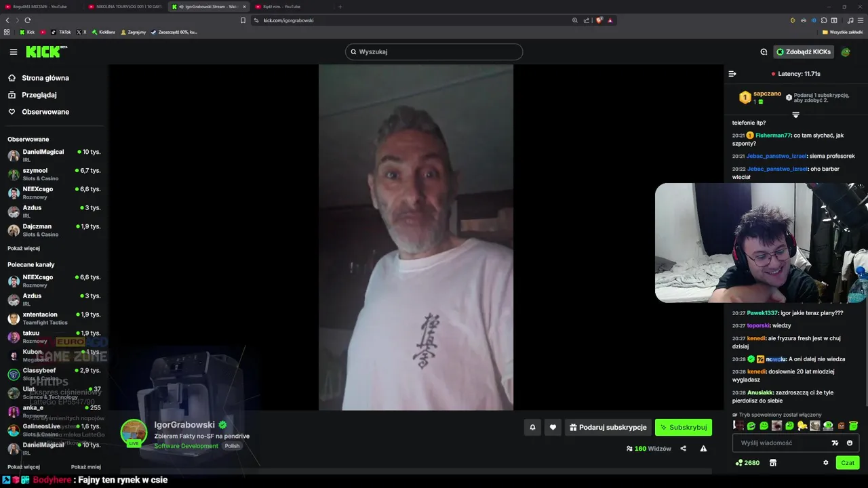Open anka_e recommended channel

[x=54, y=411]
